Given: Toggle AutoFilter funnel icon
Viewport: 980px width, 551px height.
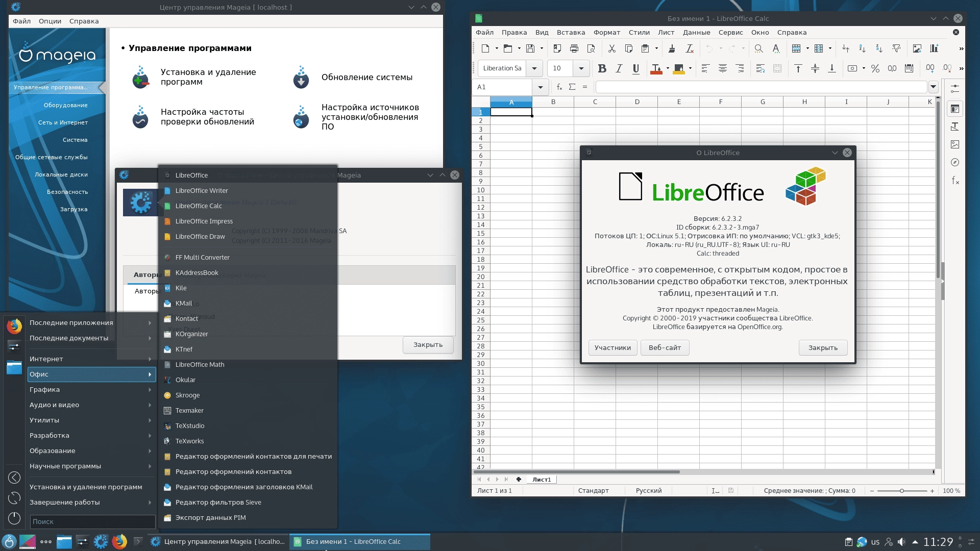Looking at the screenshot, I should (896, 48).
